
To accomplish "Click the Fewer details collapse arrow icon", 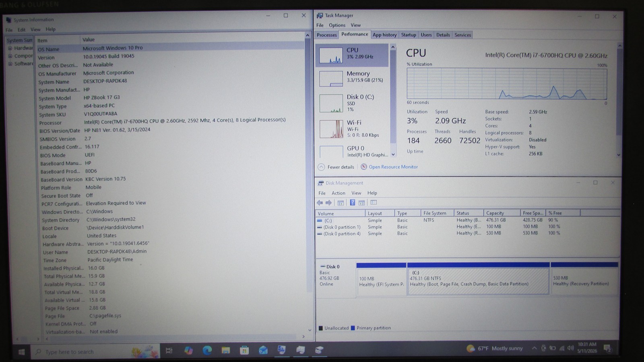I will (321, 167).
